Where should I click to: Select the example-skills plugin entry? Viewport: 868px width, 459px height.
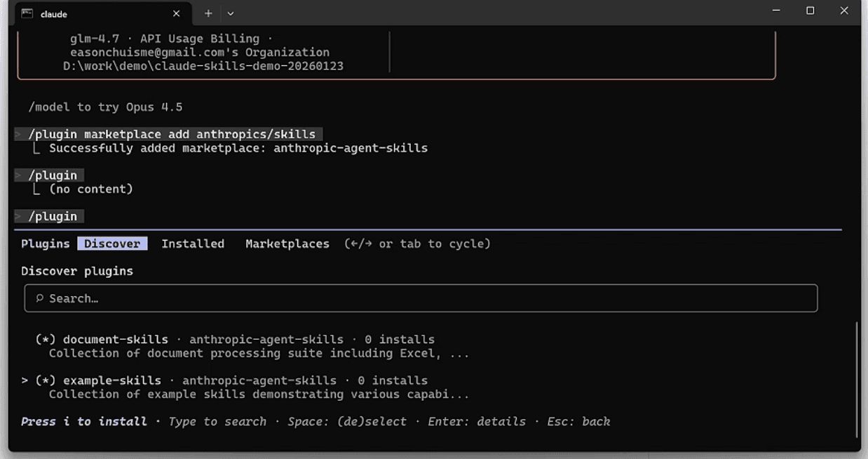point(112,380)
